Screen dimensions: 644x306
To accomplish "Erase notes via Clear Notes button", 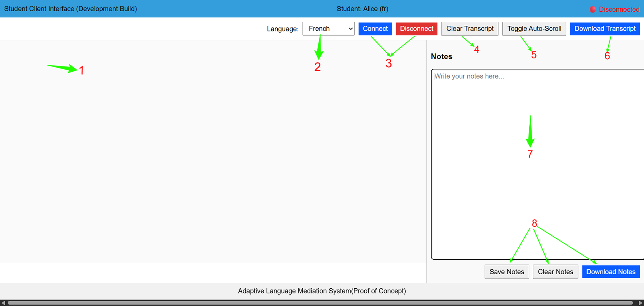I will [555, 272].
